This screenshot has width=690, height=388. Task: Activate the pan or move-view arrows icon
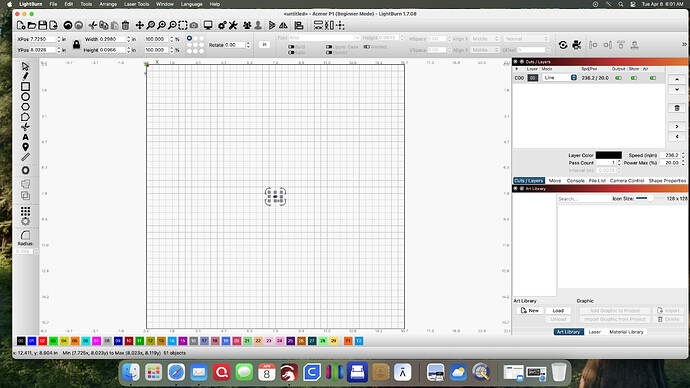coord(139,26)
